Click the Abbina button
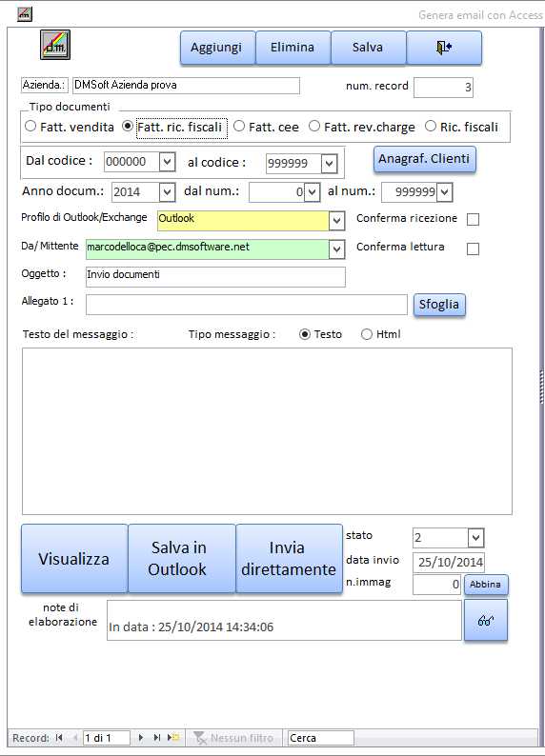 486,585
